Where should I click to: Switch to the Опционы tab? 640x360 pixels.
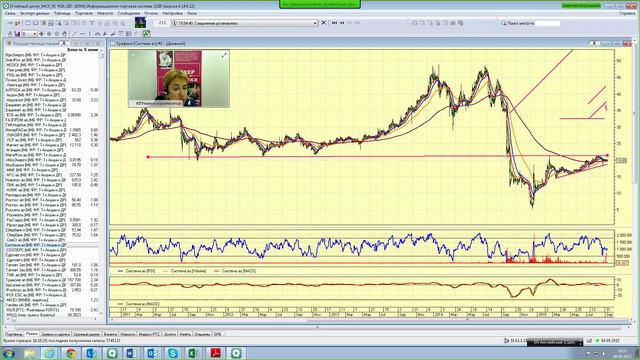pyautogui.click(x=202, y=334)
